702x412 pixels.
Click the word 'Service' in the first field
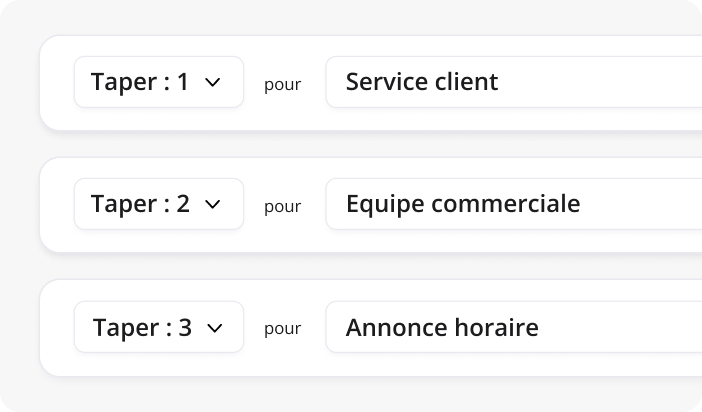(x=383, y=82)
